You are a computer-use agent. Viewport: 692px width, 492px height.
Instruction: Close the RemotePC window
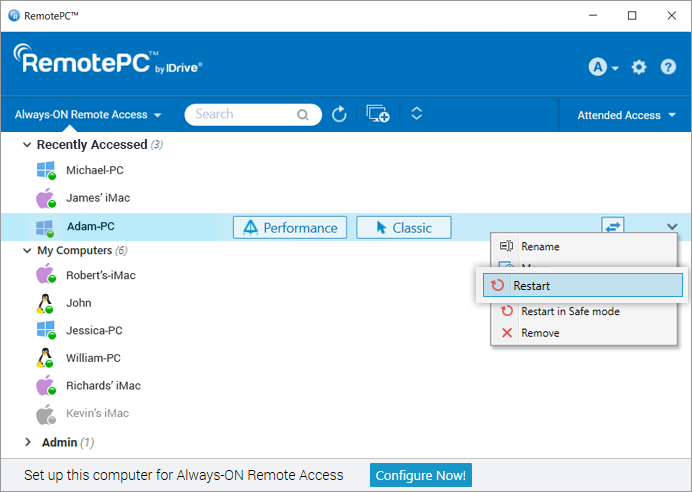pos(672,15)
